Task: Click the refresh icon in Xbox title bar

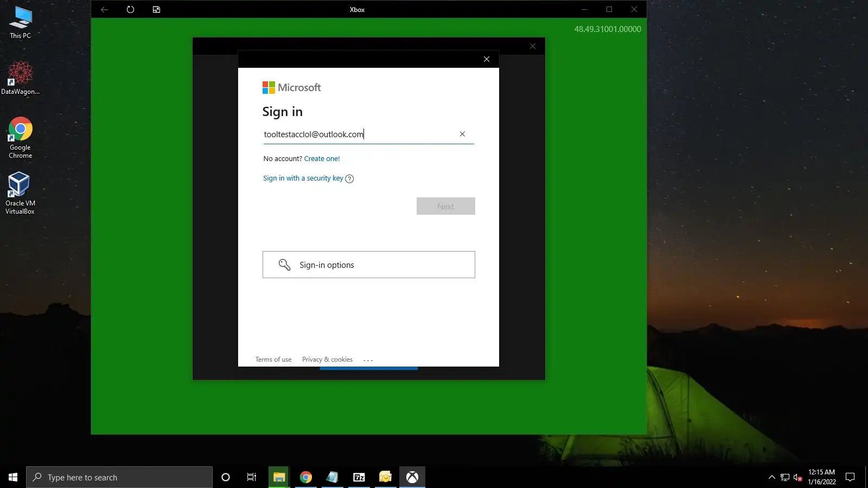Action: (130, 9)
